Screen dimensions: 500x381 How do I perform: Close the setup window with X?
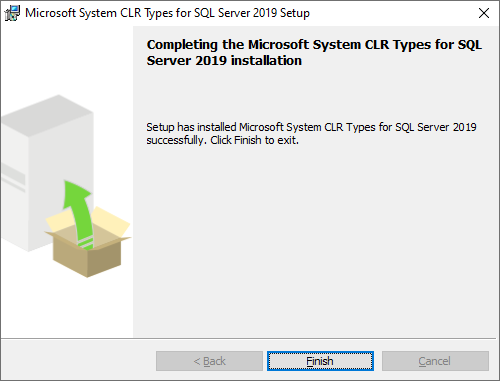point(484,13)
